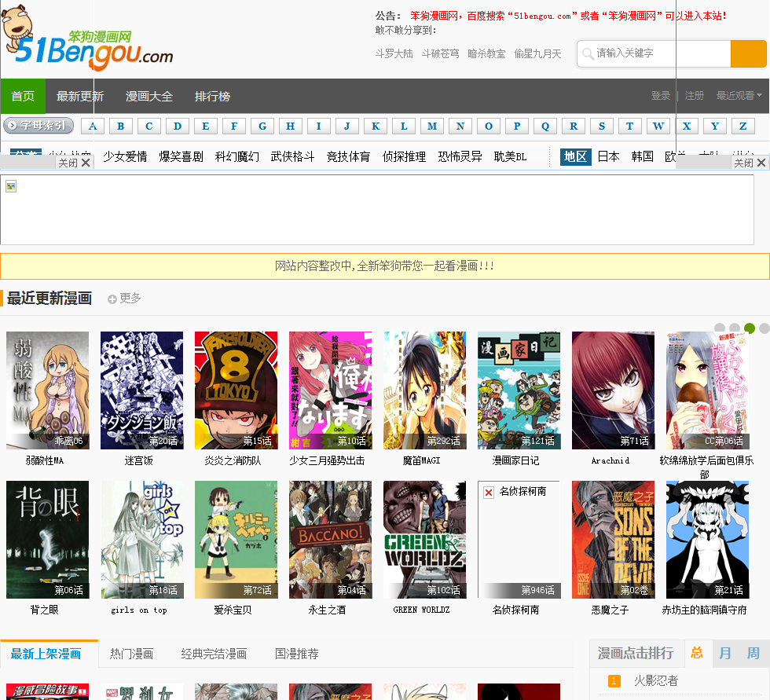This screenshot has height=700, width=770.
Task: Focus the keyword search input field
Action: (654, 53)
